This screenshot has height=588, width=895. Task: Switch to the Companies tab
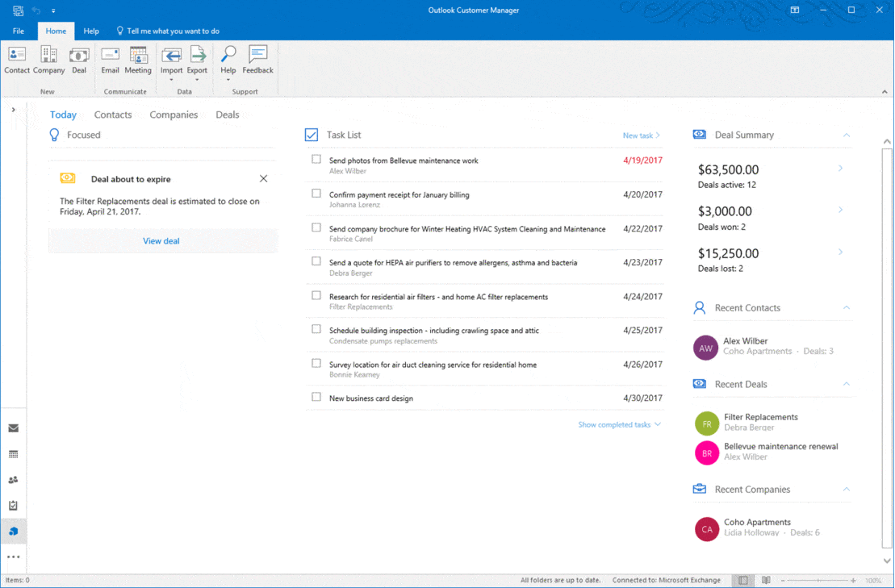pyautogui.click(x=174, y=115)
